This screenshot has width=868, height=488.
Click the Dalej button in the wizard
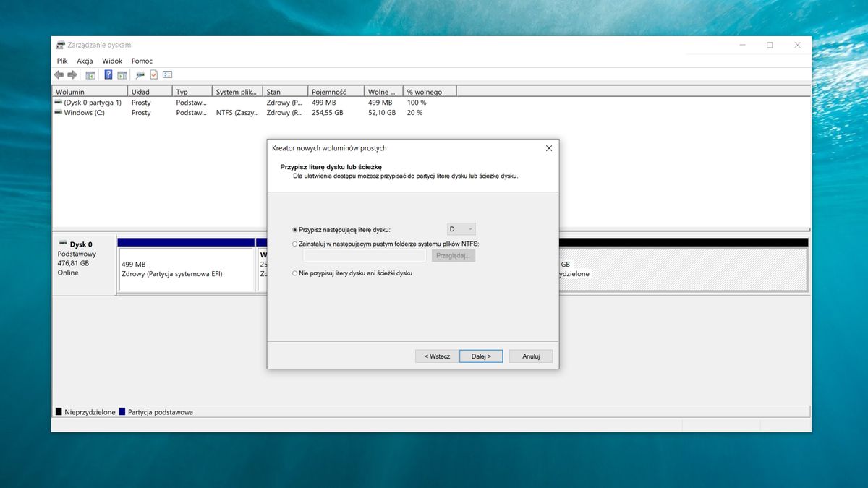pyautogui.click(x=480, y=356)
